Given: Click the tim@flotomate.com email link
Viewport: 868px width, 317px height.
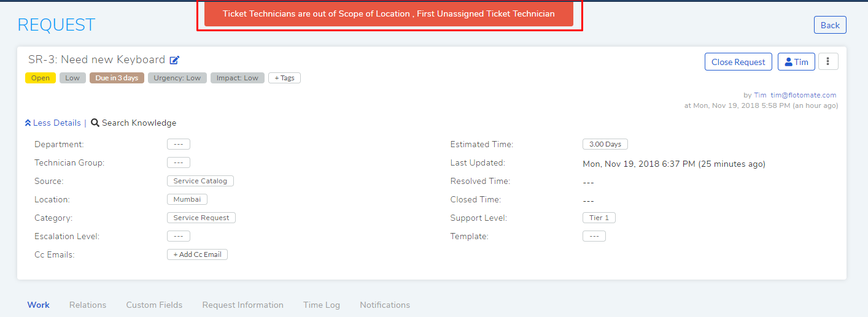Looking at the screenshot, I should tap(804, 95).
